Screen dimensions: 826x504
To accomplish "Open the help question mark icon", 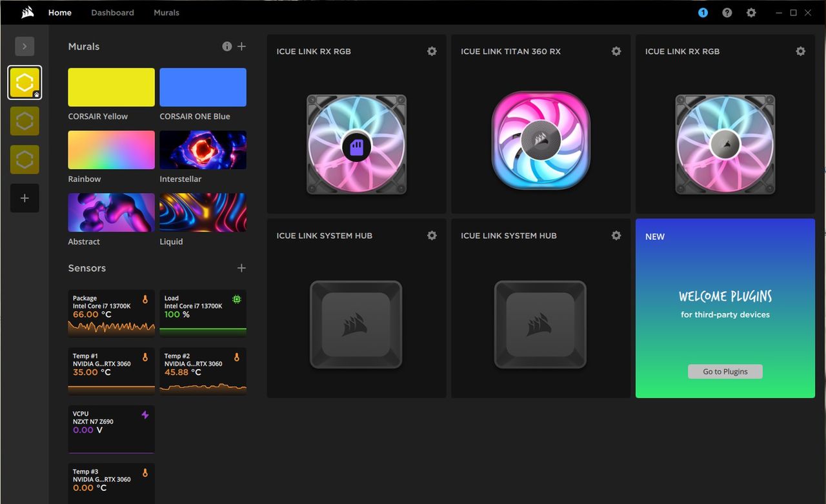I will point(727,12).
